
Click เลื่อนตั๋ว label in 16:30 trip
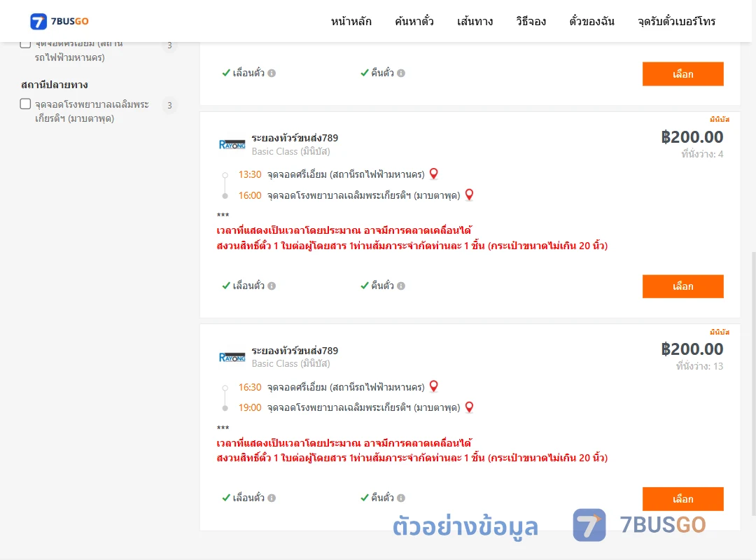pos(248,498)
